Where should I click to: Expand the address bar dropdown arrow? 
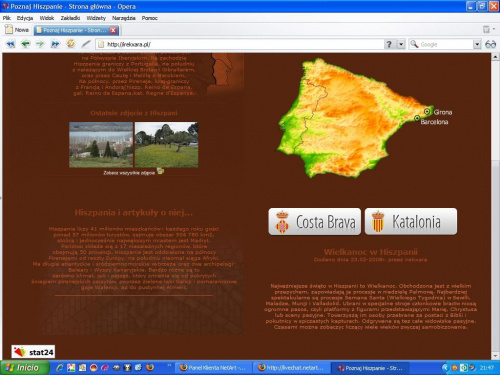click(x=401, y=44)
